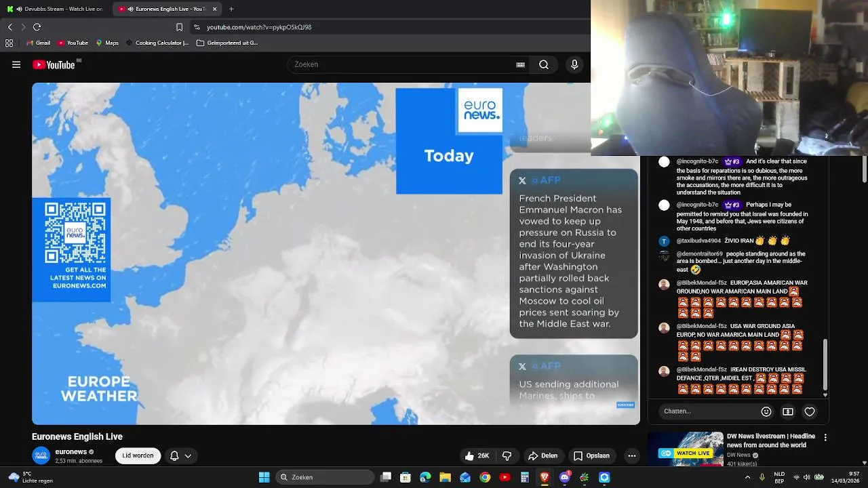Open the euronews channel name link

click(71, 452)
